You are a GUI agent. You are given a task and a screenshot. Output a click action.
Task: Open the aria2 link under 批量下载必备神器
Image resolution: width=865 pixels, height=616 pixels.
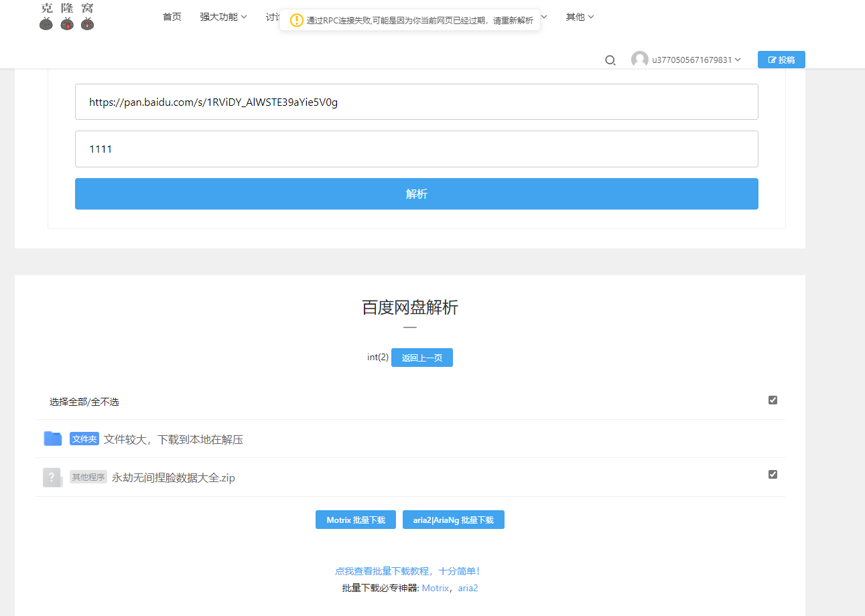tap(468, 588)
